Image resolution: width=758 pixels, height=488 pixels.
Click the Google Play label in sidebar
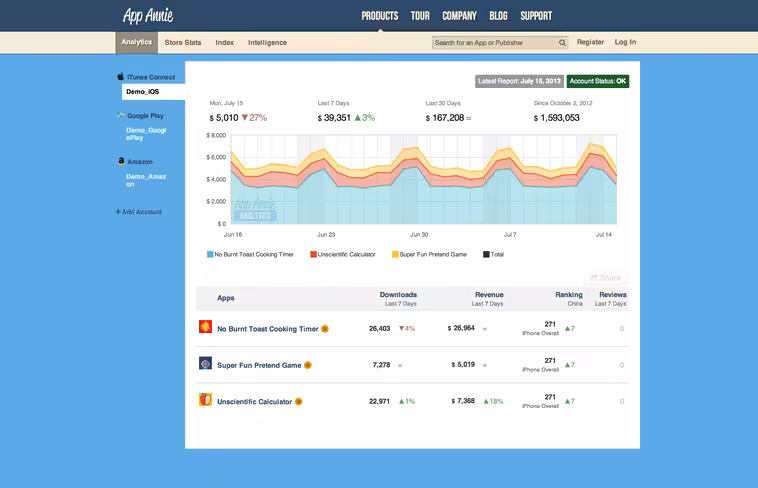[145, 116]
